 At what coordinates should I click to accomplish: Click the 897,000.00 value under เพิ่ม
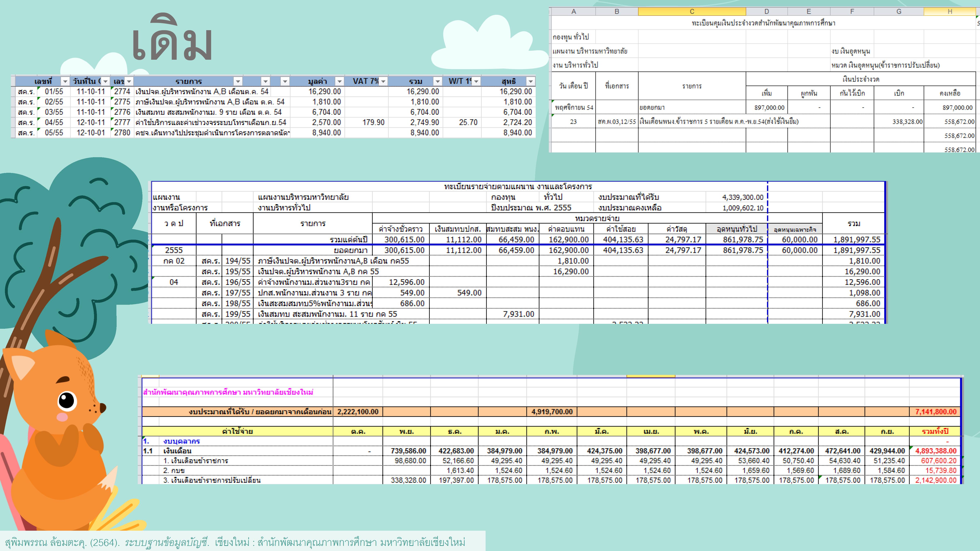coord(769,108)
